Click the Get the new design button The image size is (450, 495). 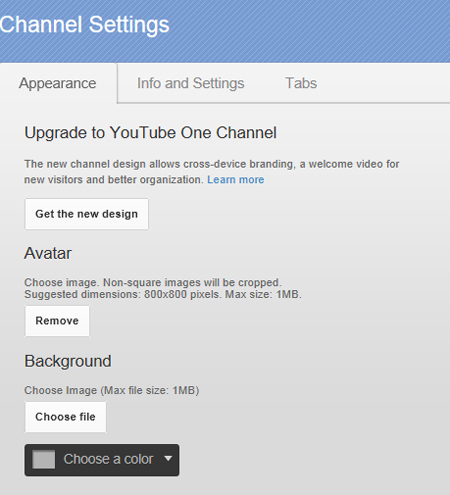click(x=87, y=214)
